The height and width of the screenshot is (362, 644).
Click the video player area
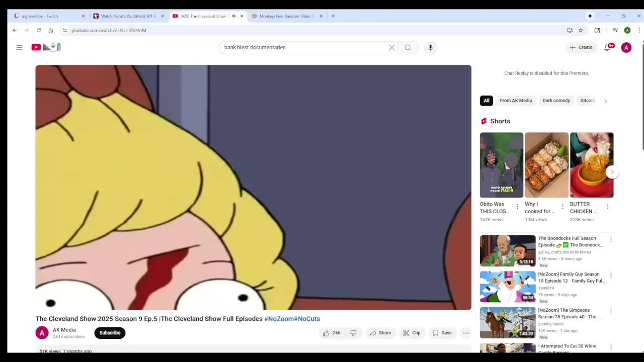[253, 188]
